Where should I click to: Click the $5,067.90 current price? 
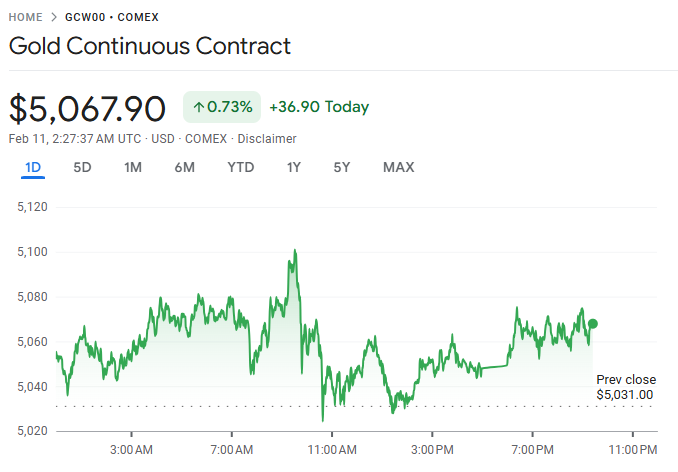88,107
